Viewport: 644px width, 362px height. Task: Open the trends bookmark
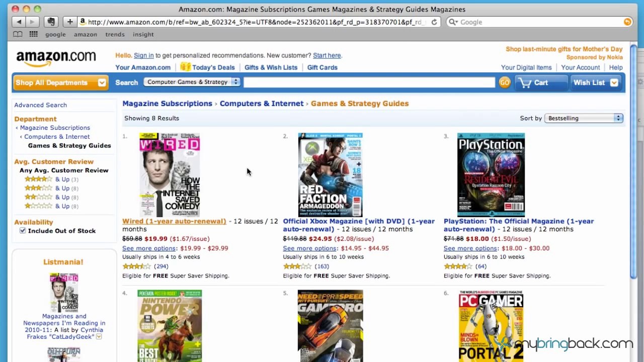pos(115,35)
